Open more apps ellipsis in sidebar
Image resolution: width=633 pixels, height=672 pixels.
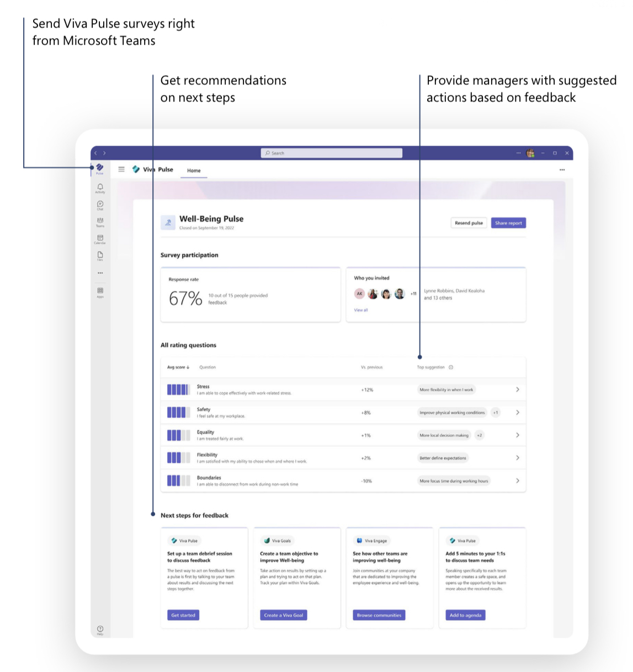(100, 273)
